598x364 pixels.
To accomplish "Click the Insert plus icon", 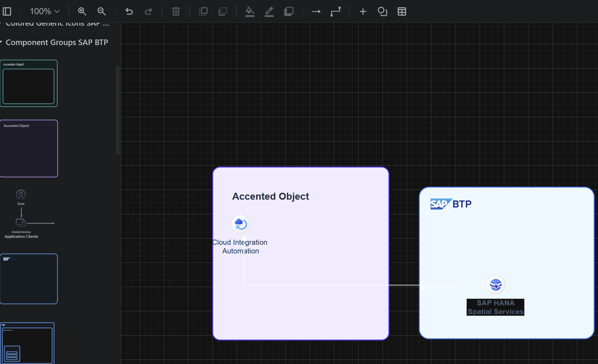I will 363,11.
